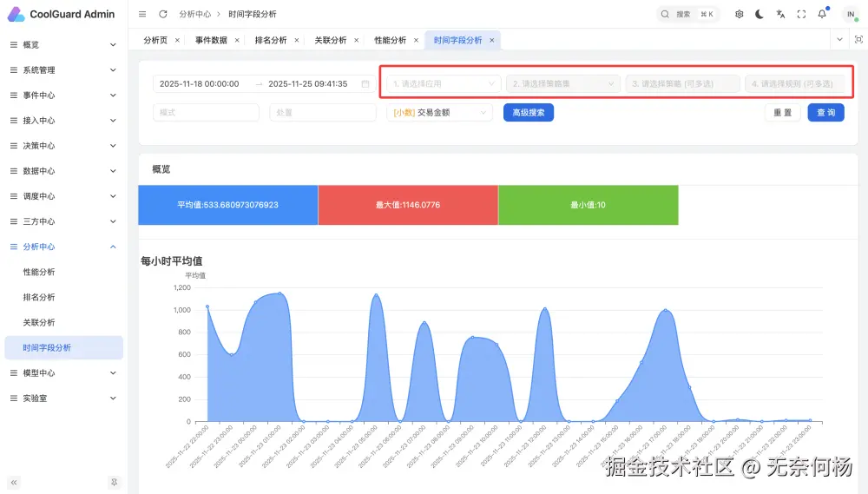Open the notifications bell
The image size is (868, 494).
tap(822, 14)
